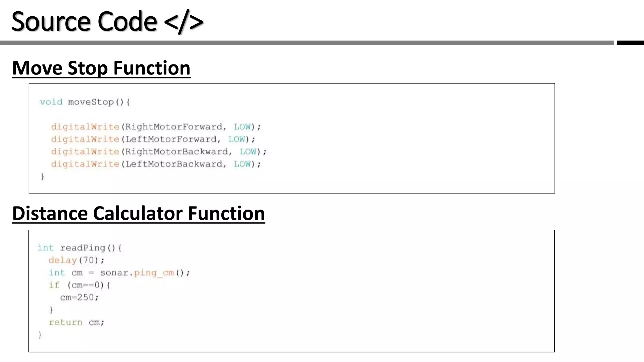Click the digitalWrite RightMotorBackward code line
Viewport: 644px width, 362px height.
(159, 152)
